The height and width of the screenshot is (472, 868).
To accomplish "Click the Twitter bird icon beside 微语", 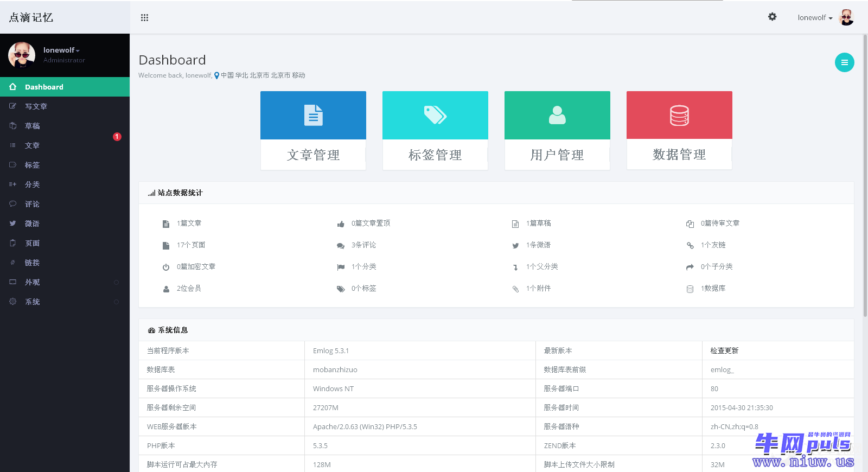I will point(12,224).
